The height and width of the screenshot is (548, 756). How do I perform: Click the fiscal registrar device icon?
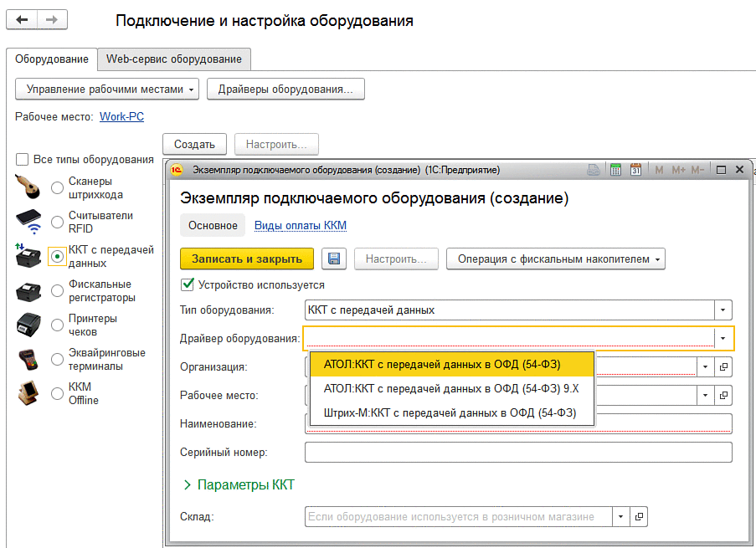pos(28,292)
